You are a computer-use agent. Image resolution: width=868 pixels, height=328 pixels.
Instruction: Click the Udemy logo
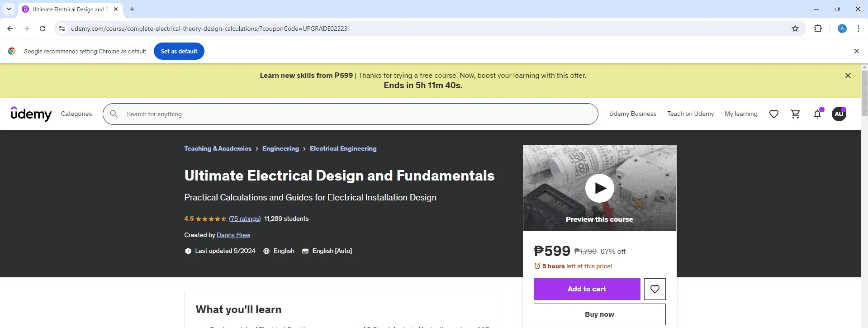[31, 114]
